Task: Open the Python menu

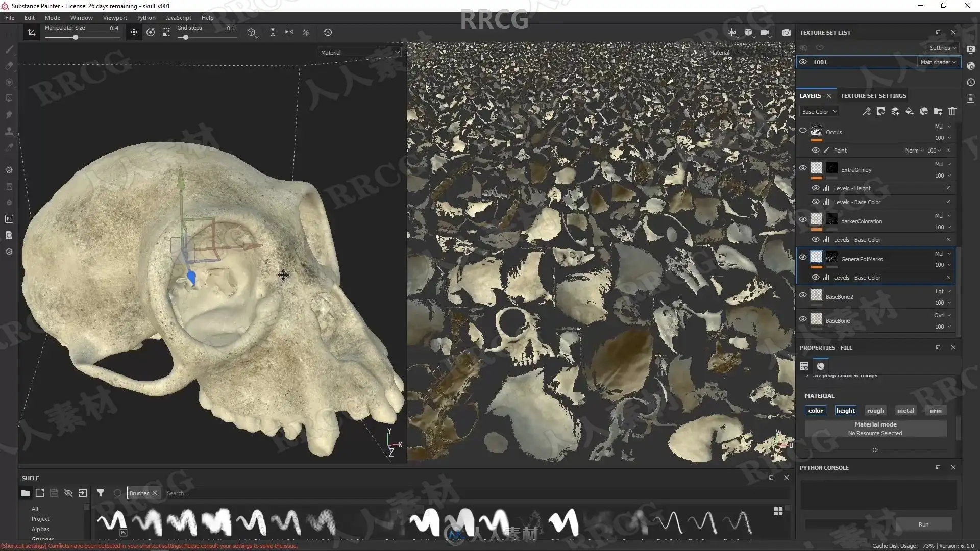Action: coord(146,18)
